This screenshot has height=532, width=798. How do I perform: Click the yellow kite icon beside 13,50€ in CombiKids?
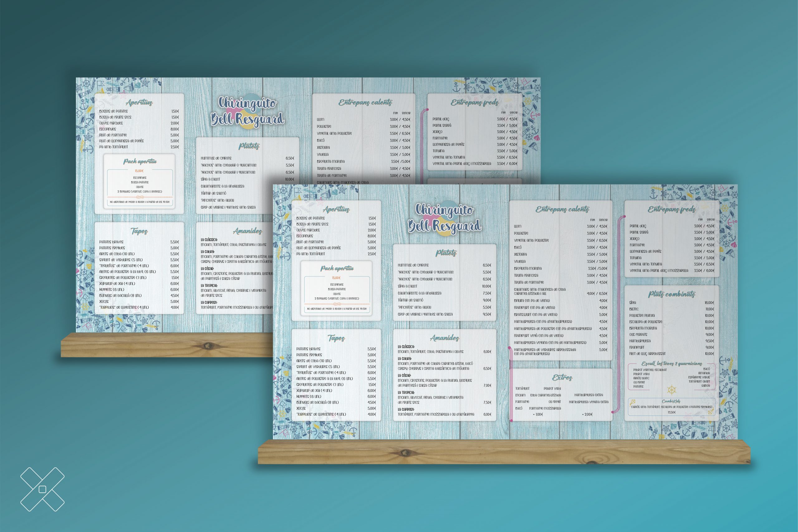click(x=710, y=412)
